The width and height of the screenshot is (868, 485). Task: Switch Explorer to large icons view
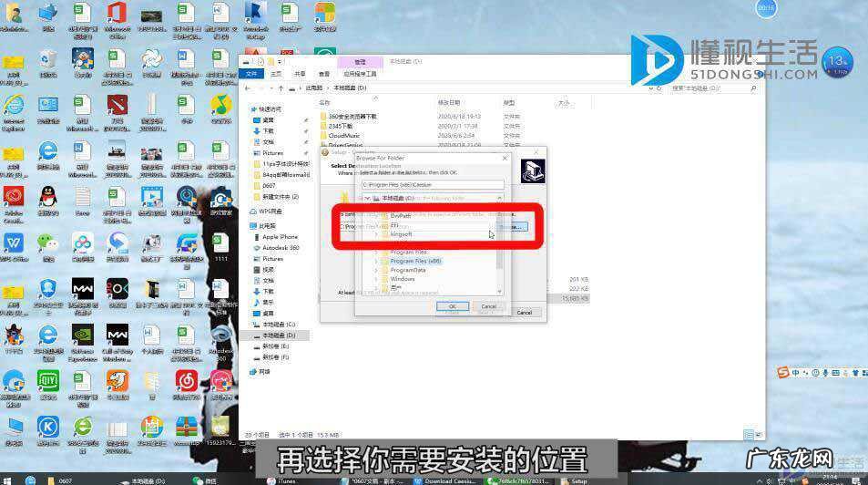click(x=759, y=435)
